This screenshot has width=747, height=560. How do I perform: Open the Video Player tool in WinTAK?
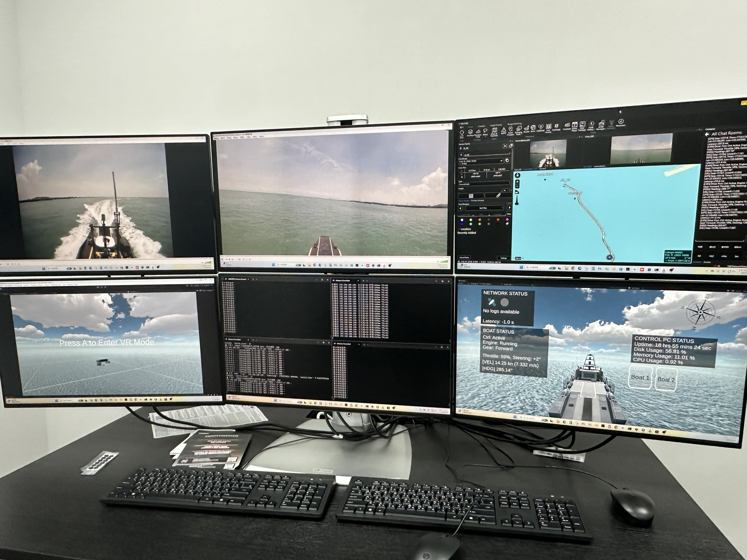pyautogui.click(x=575, y=126)
